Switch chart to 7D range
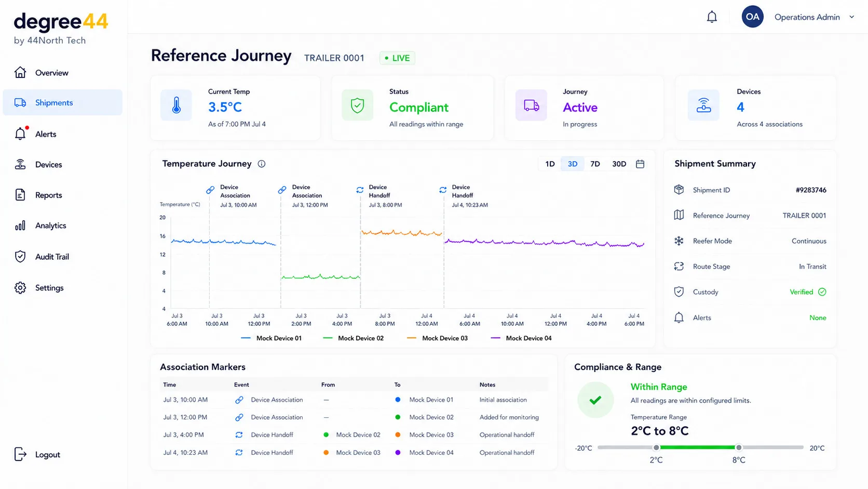Viewport: 868px width, 489px height. (x=595, y=164)
